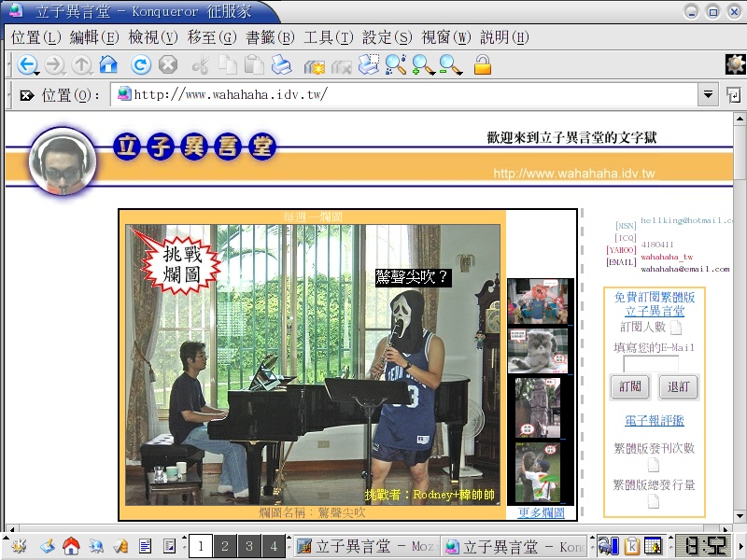Click the Konqueror gear animation icon
The width and height of the screenshot is (747, 560).
(736, 64)
